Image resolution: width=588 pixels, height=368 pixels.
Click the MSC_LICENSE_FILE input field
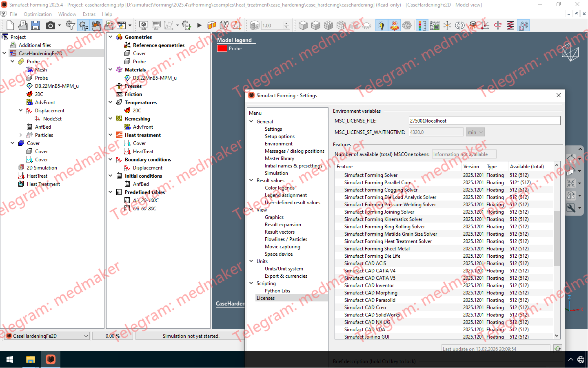tap(484, 120)
